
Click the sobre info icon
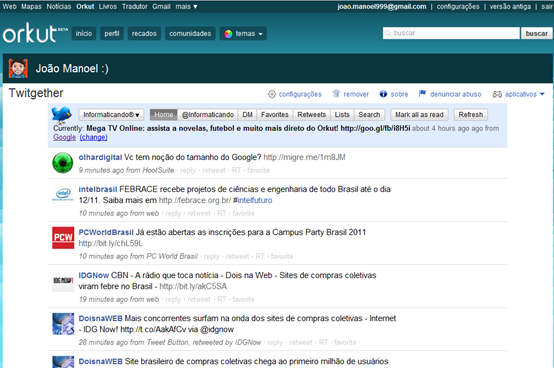[383, 94]
